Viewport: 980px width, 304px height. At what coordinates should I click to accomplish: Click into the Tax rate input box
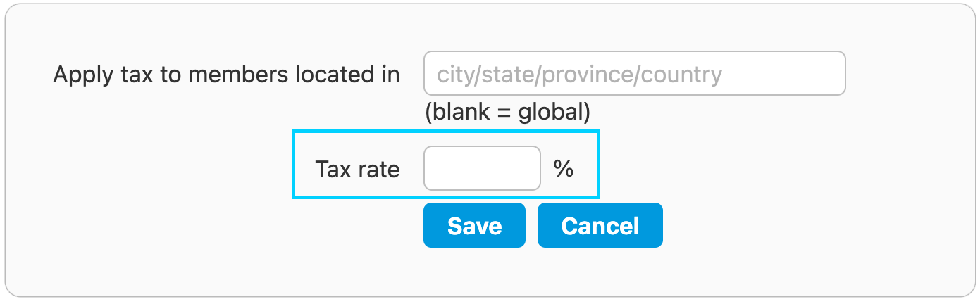482,168
